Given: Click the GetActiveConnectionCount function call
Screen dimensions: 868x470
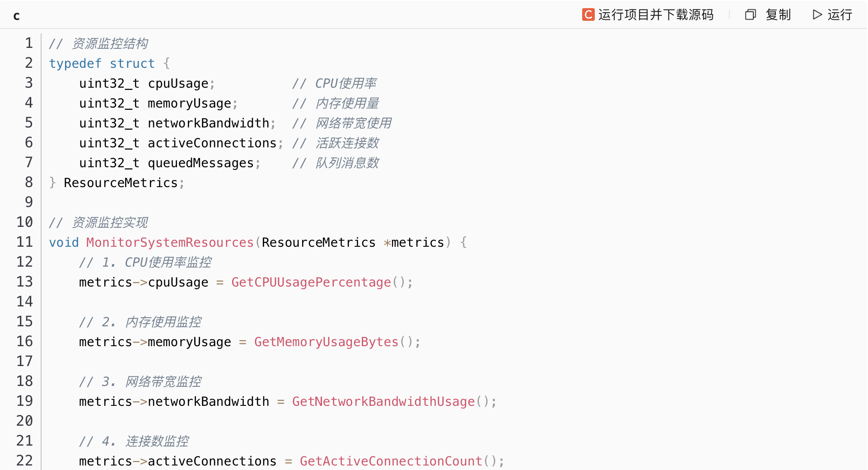Looking at the screenshot, I should 391,461.
